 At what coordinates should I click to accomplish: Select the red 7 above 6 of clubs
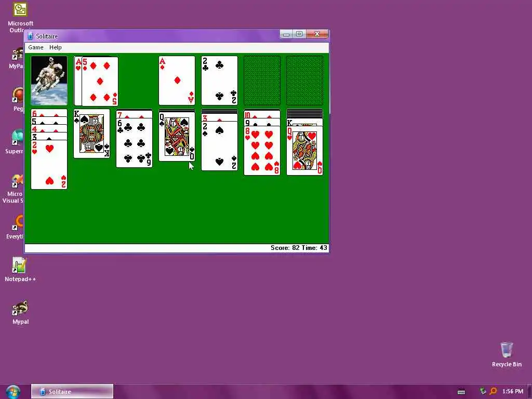coord(135,114)
